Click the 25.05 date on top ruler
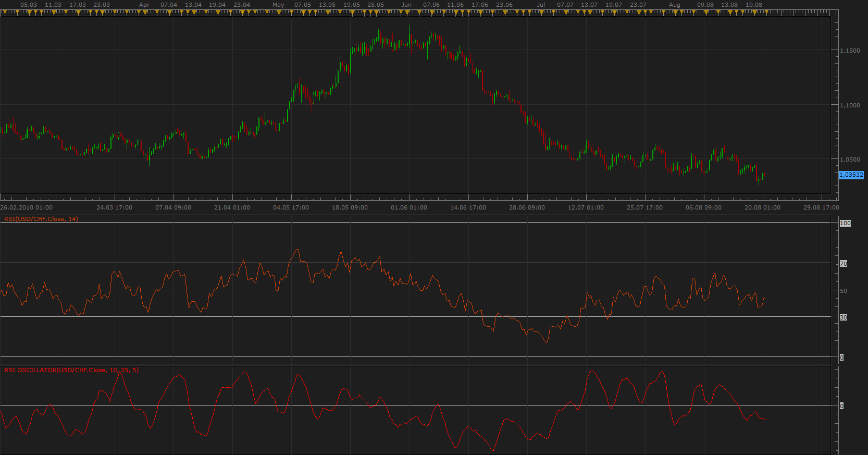The height and width of the screenshot is (455, 868). click(x=376, y=5)
